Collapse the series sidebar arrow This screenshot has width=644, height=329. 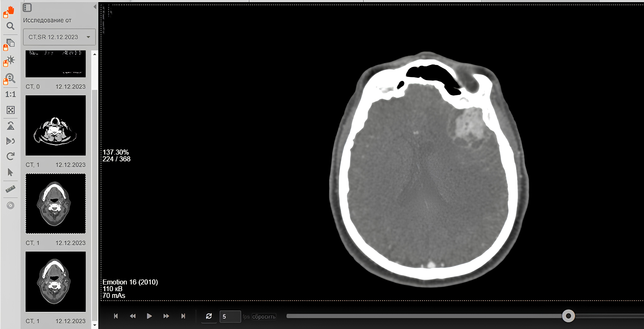(95, 7)
